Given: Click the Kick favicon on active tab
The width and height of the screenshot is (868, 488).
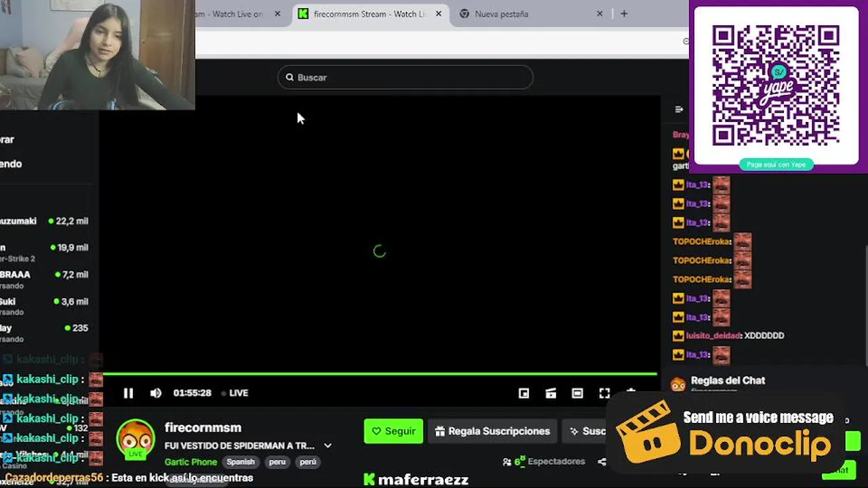Looking at the screenshot, I should click(303, 14).
